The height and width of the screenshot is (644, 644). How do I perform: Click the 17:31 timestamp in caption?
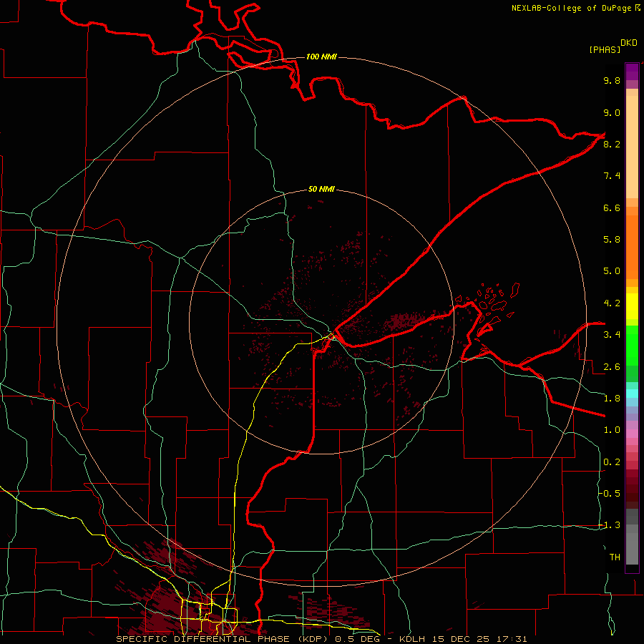tap(512, 639)
